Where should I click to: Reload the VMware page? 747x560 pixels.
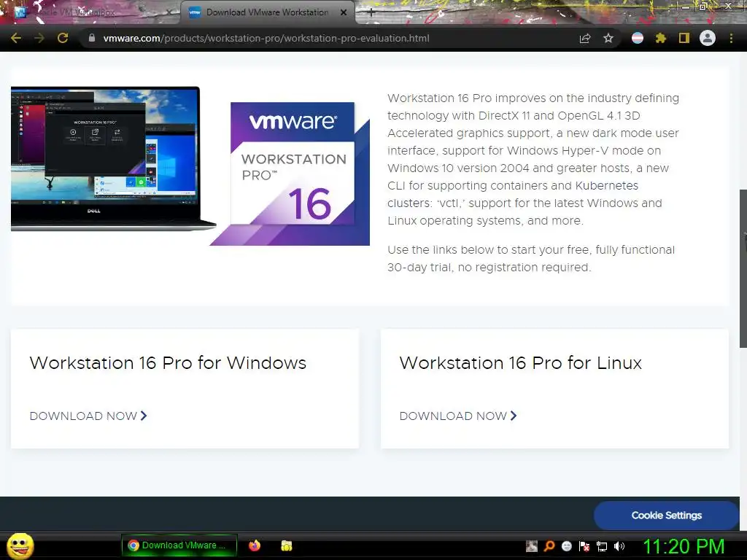click(63, 38)
